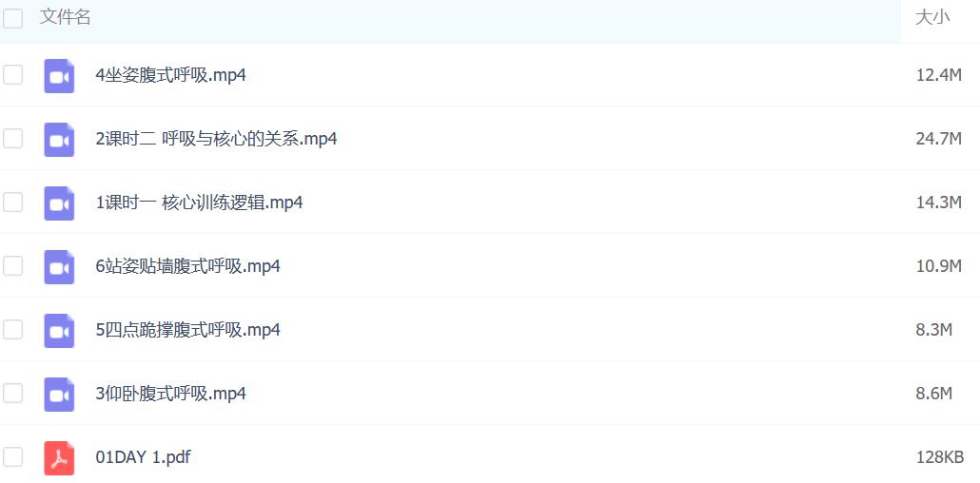Click the video icon for 4坐姿腹式呼吸.mp4
This screenshot has width=980, height=483.
[x=59, y=76]
